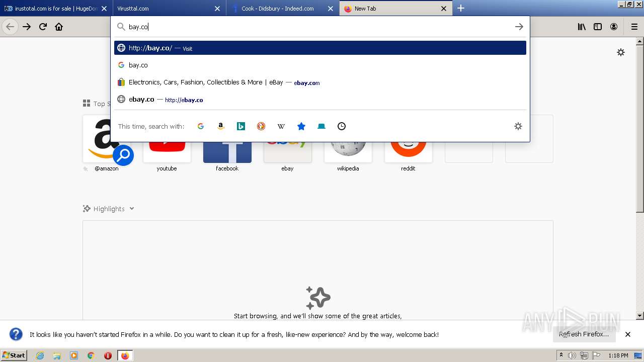
Task: Search open tabs with the tabs icon
Action: click(321, 126)
